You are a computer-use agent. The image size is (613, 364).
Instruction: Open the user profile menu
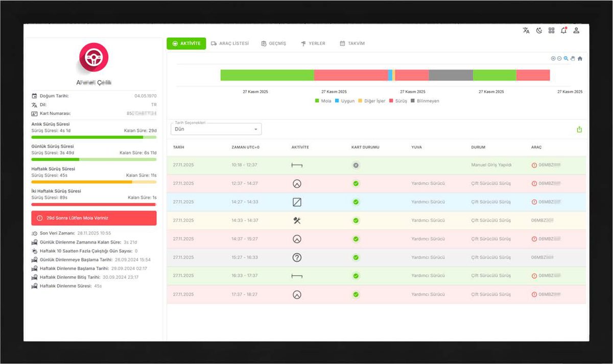576,31
